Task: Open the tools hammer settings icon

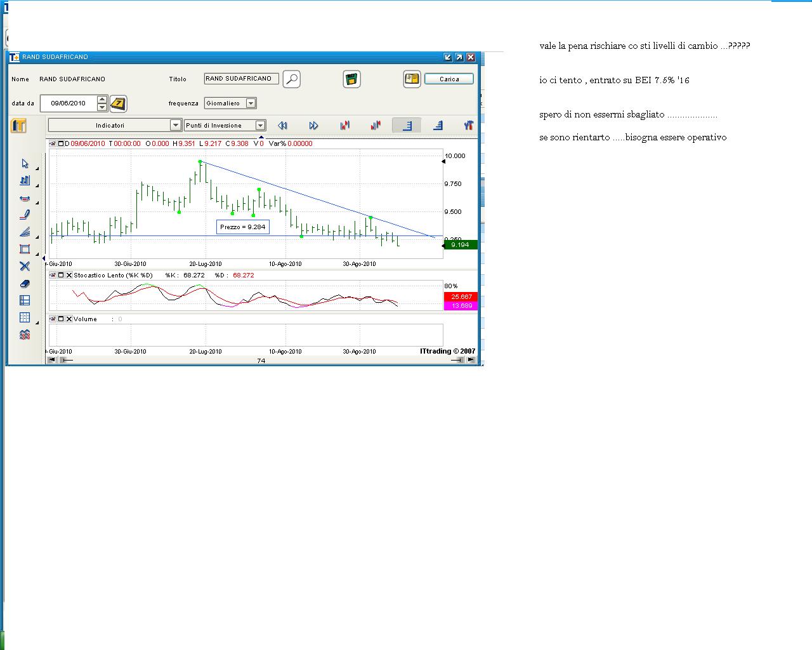Action: click(468, 125)
